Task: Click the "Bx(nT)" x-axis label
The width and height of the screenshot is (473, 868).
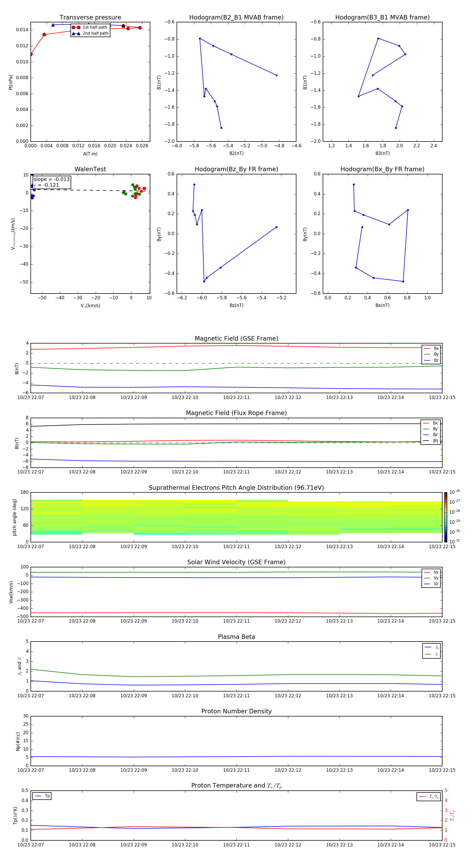Action: [382, 305]
